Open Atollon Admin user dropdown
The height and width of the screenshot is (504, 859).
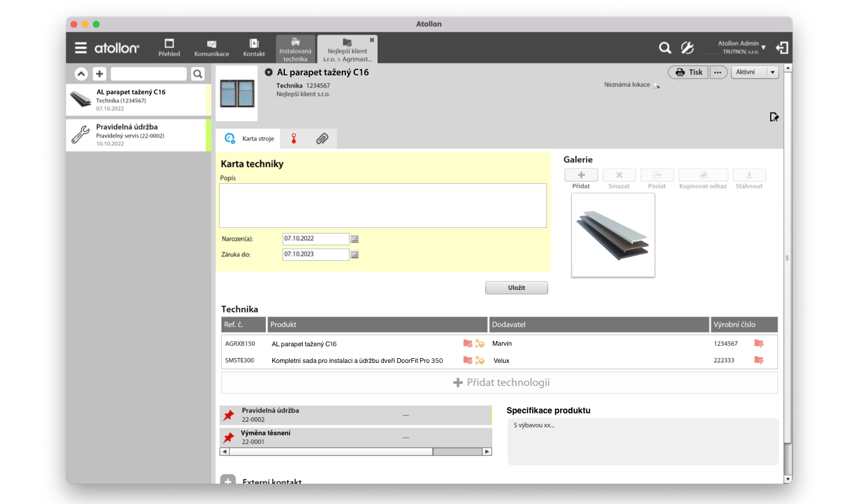tap(763, 47)
